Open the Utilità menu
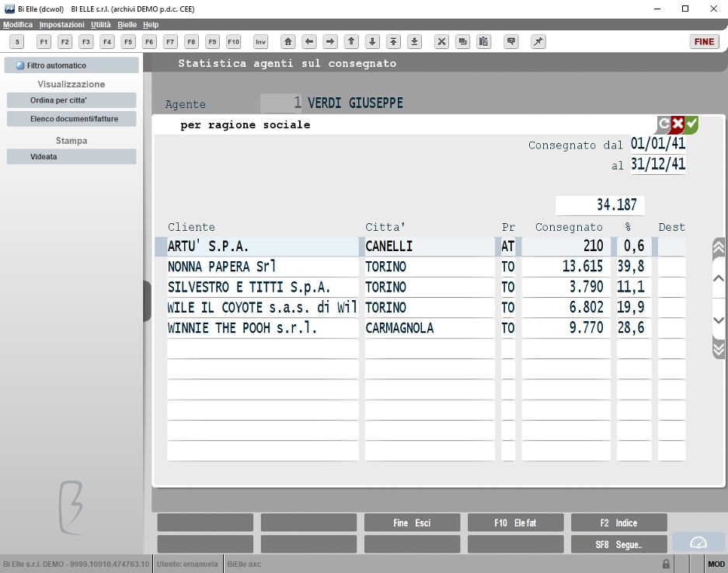The height and width of the screenshot is (573, 728). click(101, 25)
